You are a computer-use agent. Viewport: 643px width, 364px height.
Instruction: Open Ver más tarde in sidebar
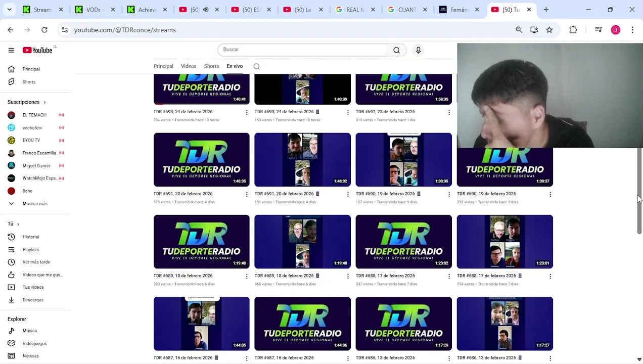coord(35,262)
